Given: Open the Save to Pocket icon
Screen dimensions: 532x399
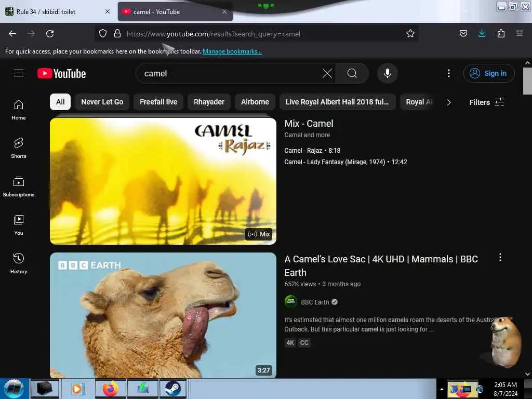Looking at the screenshot, I should pos(463,34).
